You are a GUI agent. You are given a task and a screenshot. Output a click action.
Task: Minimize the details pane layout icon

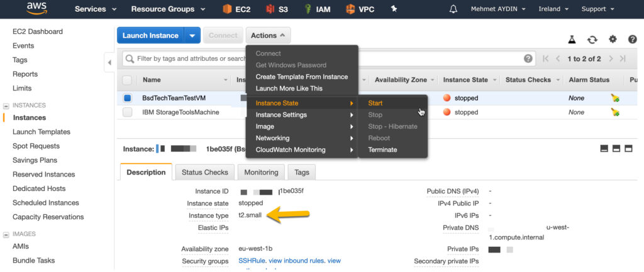(604, 148)
